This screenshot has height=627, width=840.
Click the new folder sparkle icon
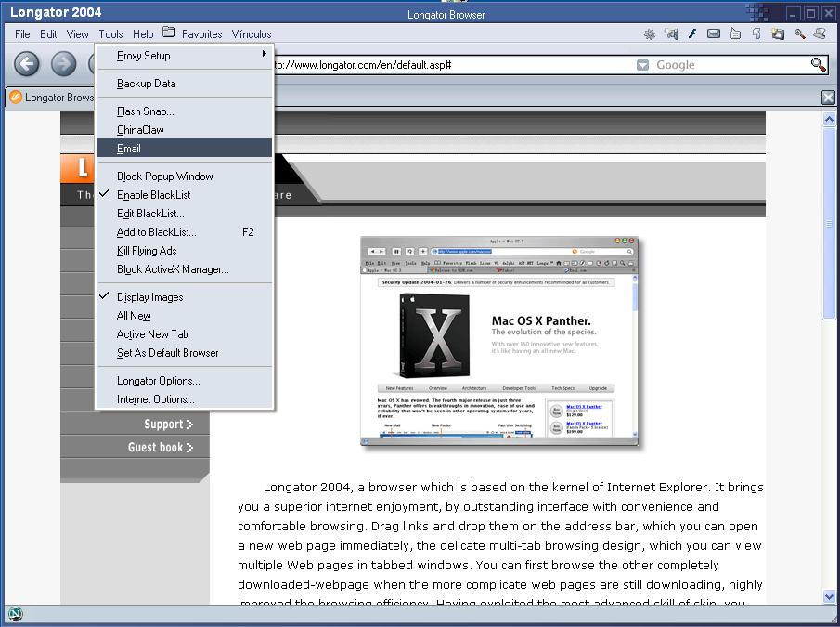click(778, 33)
